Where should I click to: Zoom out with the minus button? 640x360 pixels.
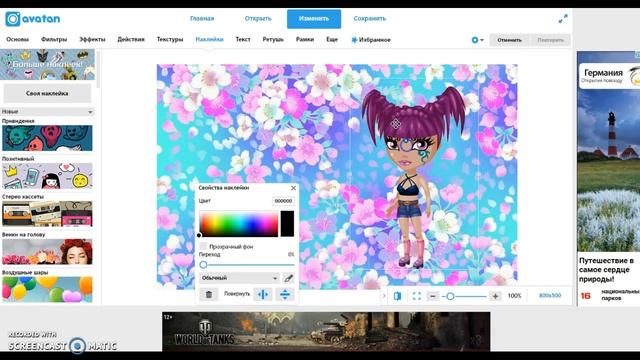433,296
